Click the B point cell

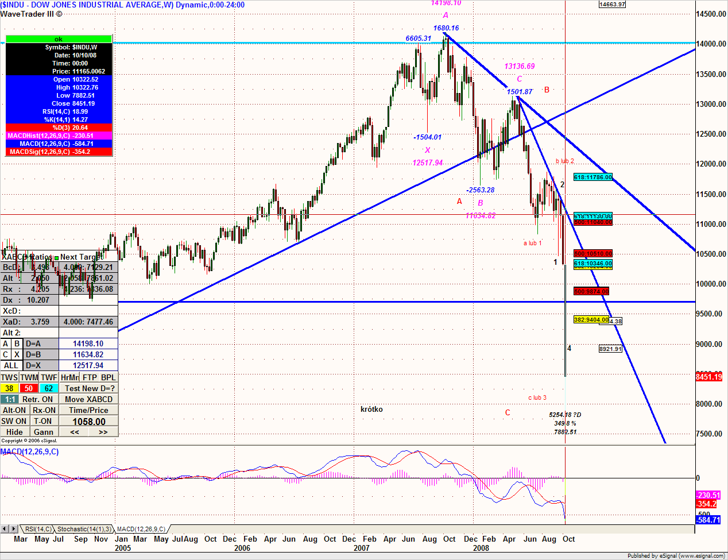[17, 343]
